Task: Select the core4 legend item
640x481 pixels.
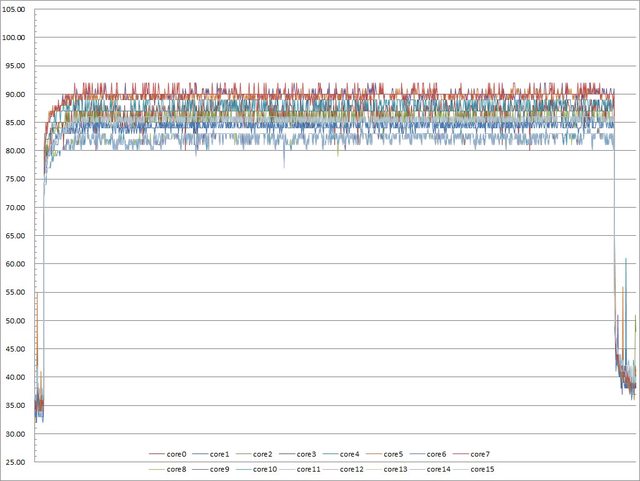Action: coord(353,454)
